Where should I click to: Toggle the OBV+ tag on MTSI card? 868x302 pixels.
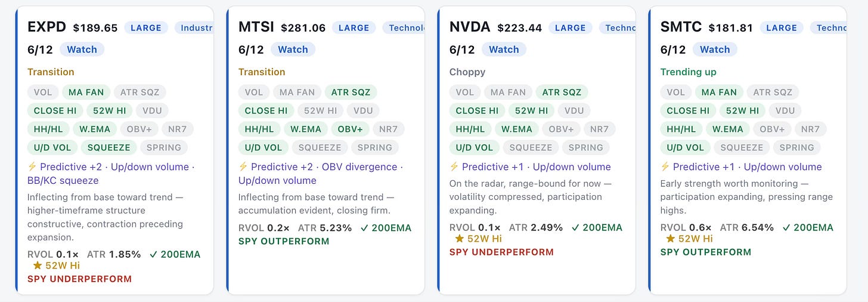pyautogui.click(x=349, y=129)
